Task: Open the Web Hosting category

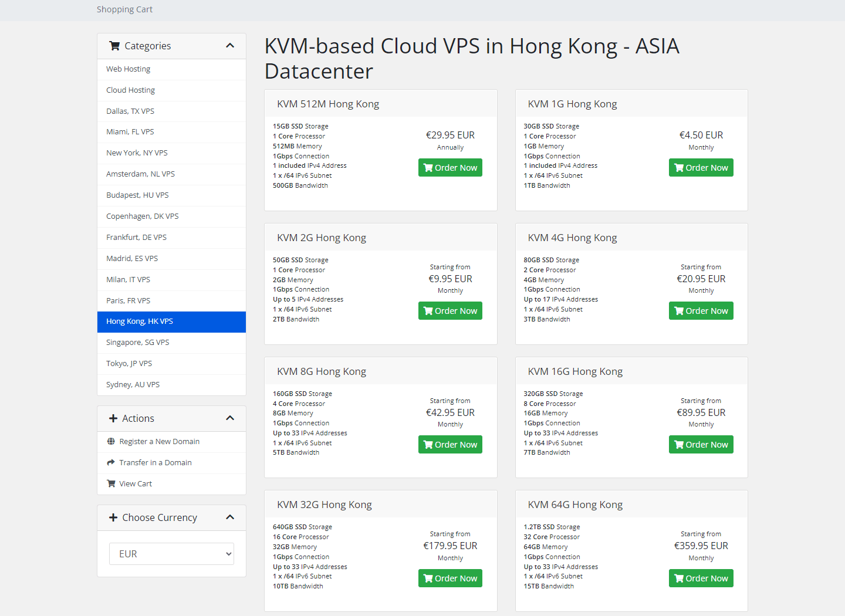Action: tap(171, 69)
